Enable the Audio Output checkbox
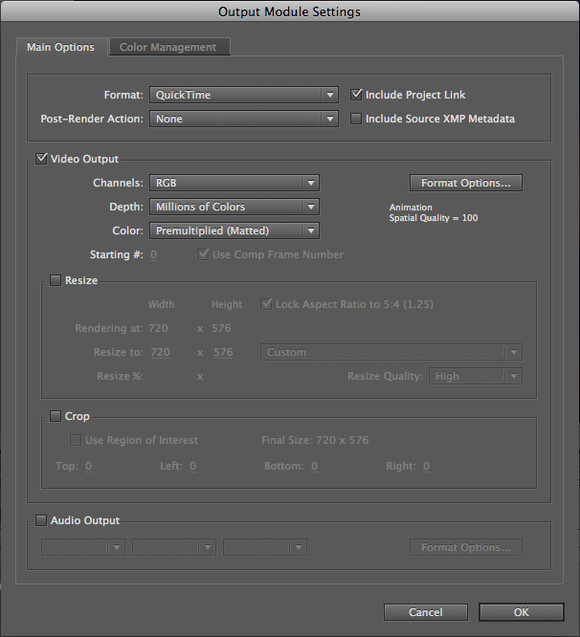Image resolution: width=580 pixels, height=637 pixels. (41, 520)
